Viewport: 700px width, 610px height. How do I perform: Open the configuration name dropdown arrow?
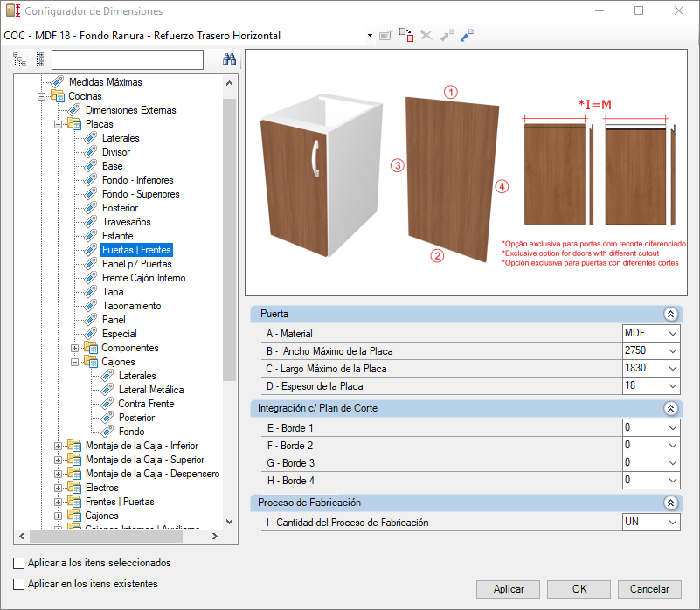click(x=371, y=36)
